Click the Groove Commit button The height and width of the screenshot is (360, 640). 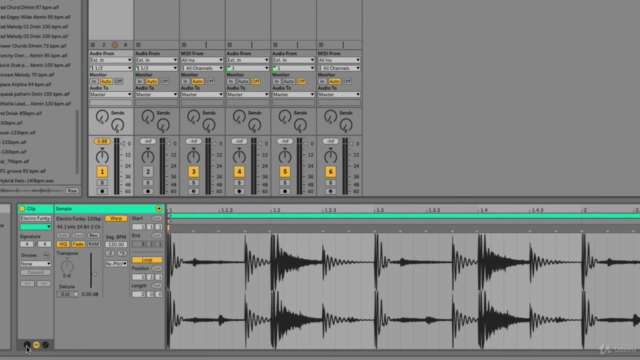(36, 272)
